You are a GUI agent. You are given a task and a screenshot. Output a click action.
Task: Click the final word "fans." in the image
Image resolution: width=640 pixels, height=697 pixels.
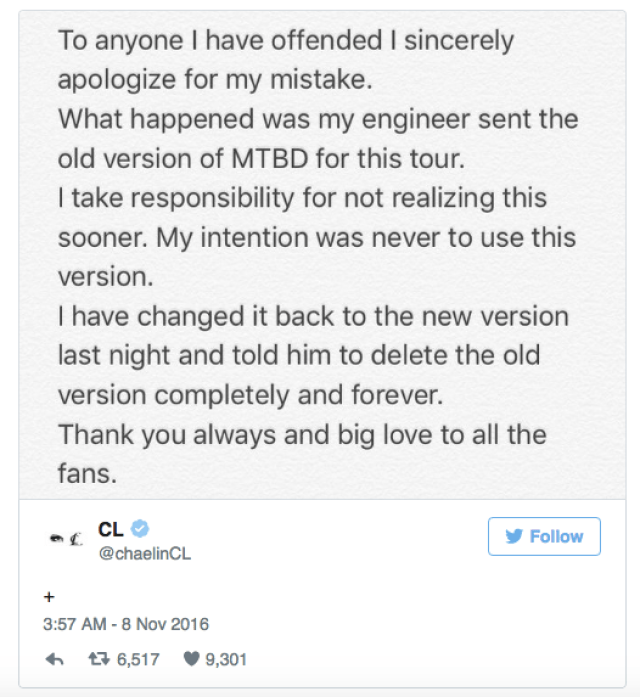pos(85,473)
